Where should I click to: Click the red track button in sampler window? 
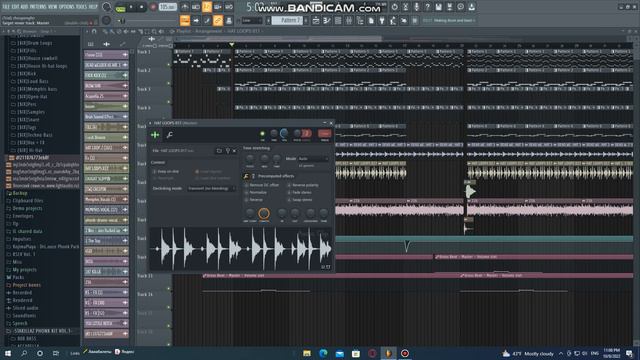[324, 133]
